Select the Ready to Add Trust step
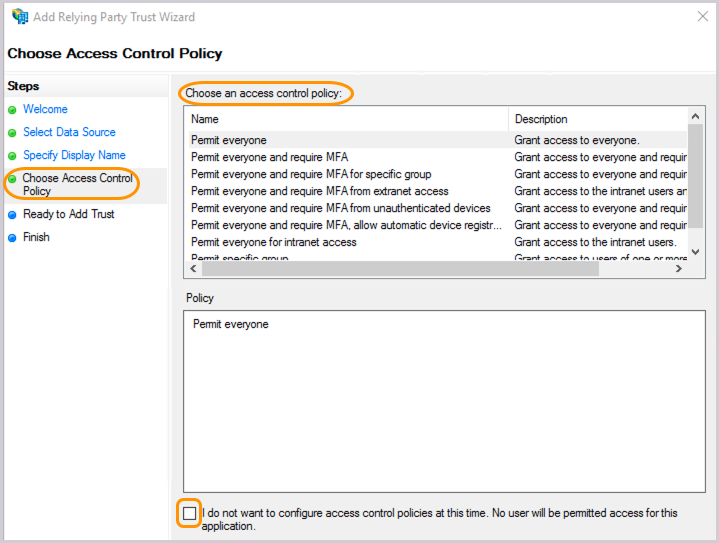Image resolution: width=719 pixels, height=543 pixels. click(x=68, y=214)
